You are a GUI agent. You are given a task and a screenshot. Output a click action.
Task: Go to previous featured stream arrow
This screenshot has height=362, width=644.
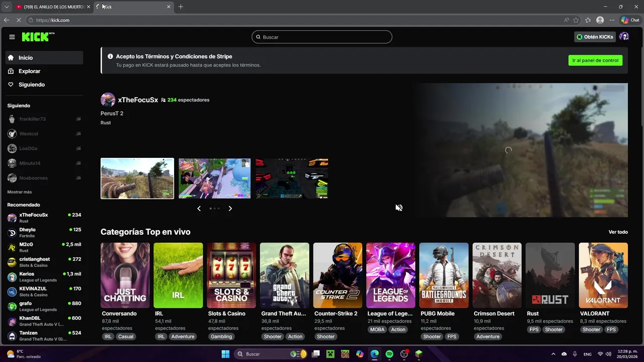[199, 208]
